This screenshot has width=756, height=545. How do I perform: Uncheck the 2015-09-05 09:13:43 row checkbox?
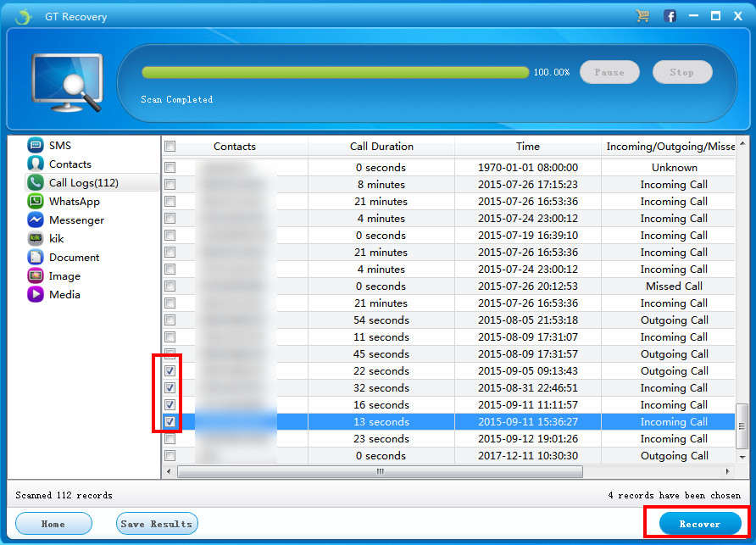click(x=170, y=371)
